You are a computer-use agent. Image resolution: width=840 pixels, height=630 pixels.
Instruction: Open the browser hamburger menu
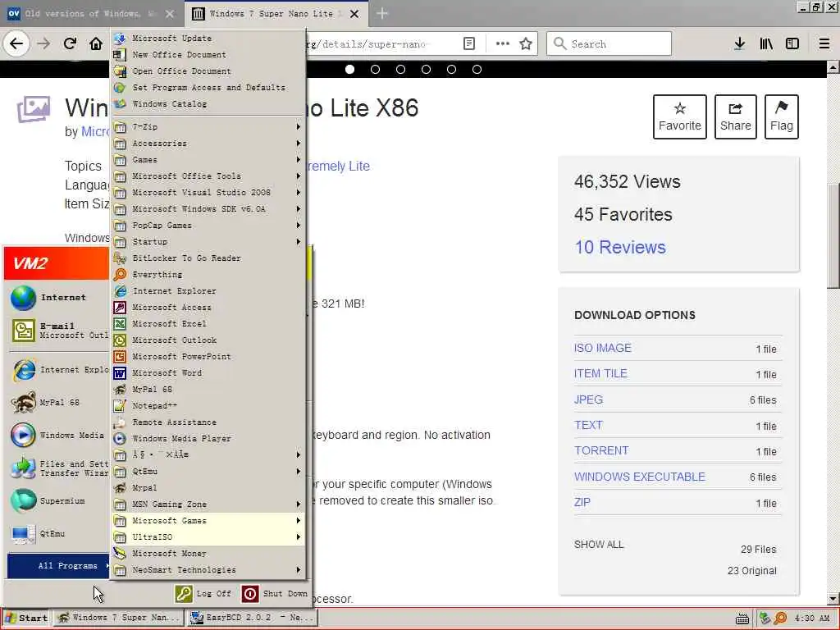click(x=824, y=43)
